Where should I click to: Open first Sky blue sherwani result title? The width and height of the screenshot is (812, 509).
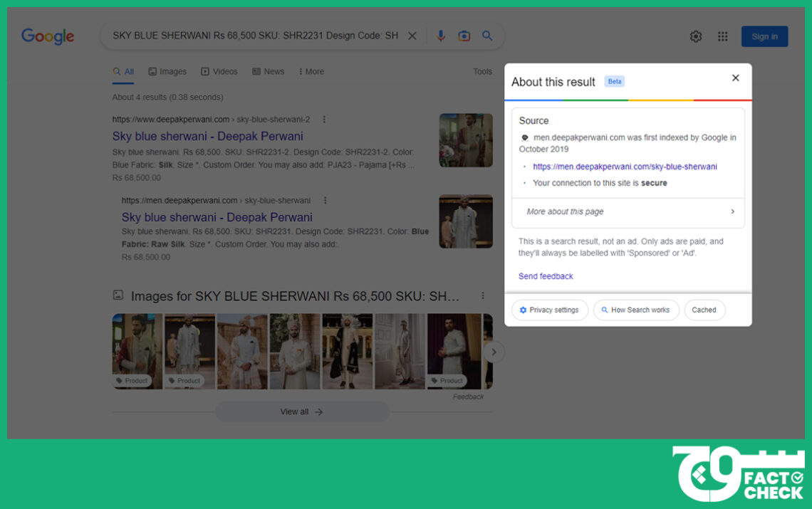click(208, 136)
